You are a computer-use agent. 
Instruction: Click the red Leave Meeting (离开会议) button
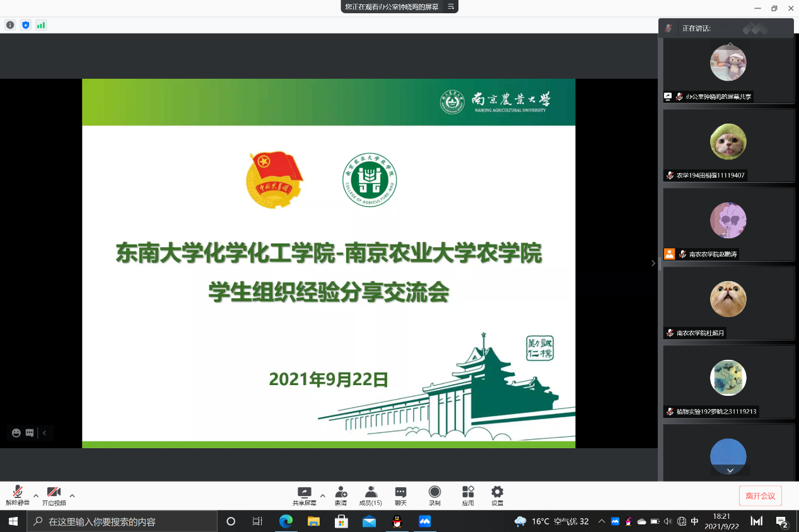760,496
